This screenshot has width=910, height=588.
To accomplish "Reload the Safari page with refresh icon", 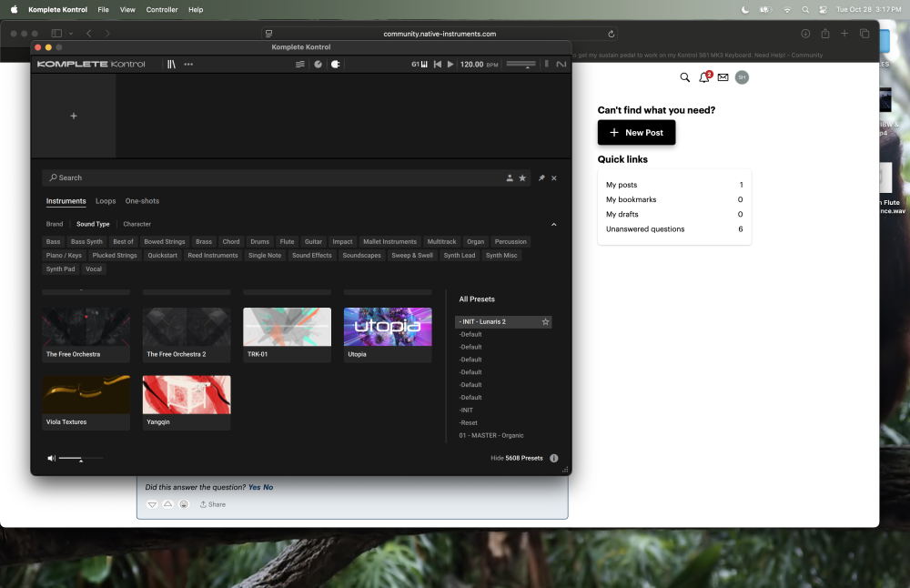I will point(612,35).
